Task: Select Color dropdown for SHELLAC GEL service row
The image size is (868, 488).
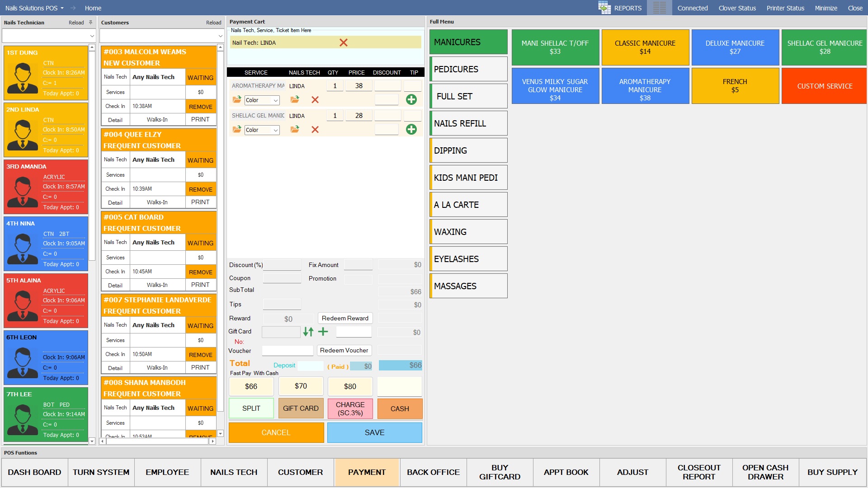Action: coord(260,129)
